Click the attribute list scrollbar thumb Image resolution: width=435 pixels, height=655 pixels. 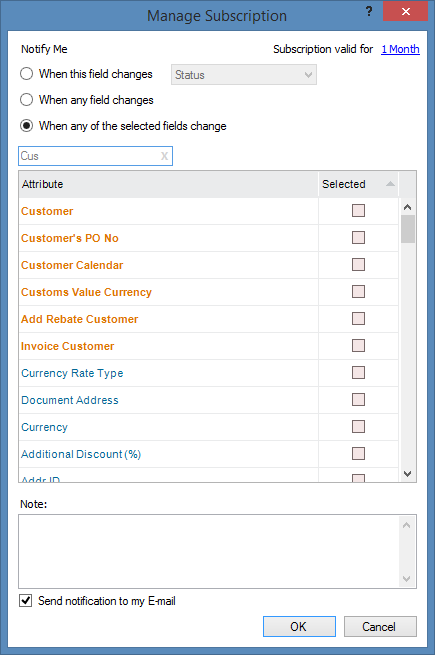click(x=408, y=229)
